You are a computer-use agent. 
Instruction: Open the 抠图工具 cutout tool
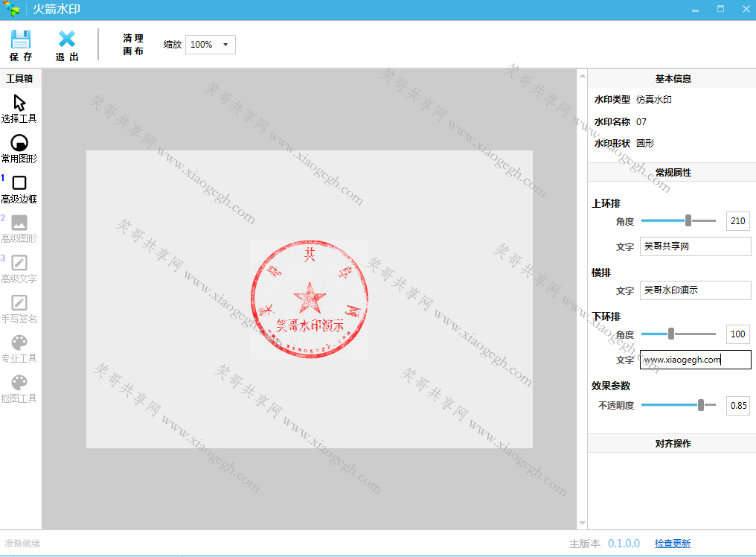[19, 389]
